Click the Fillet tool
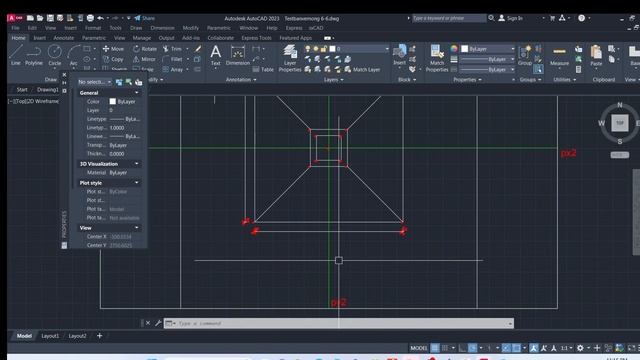Viewport: 640px width, 360px height. pos(172,59)
